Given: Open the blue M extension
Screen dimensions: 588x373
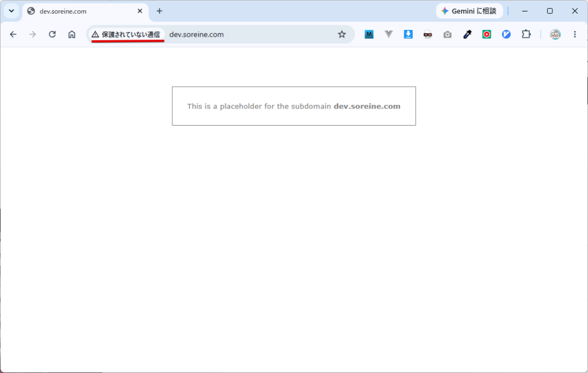Looking at the screenshot, I should (x=369, y=34).
